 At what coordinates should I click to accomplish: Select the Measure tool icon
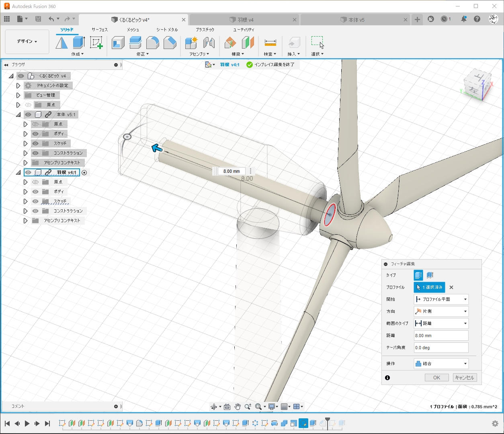(x=270, y=43)
